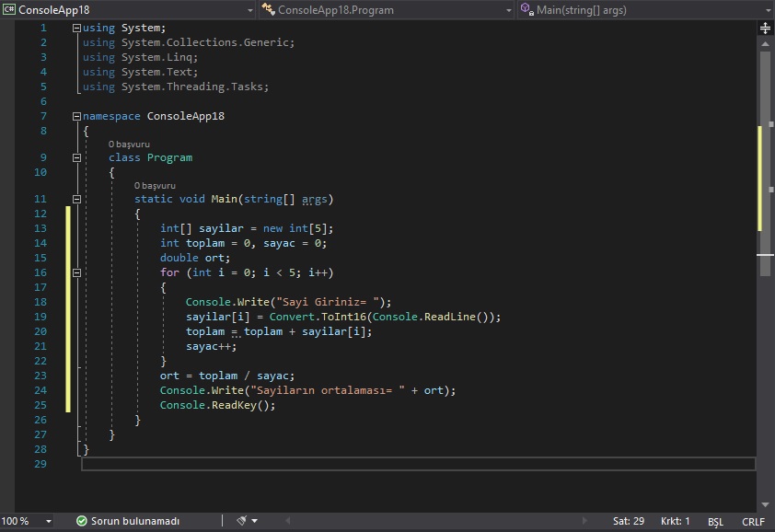Collapse the using directives block
775x532 pixels.
76,29
